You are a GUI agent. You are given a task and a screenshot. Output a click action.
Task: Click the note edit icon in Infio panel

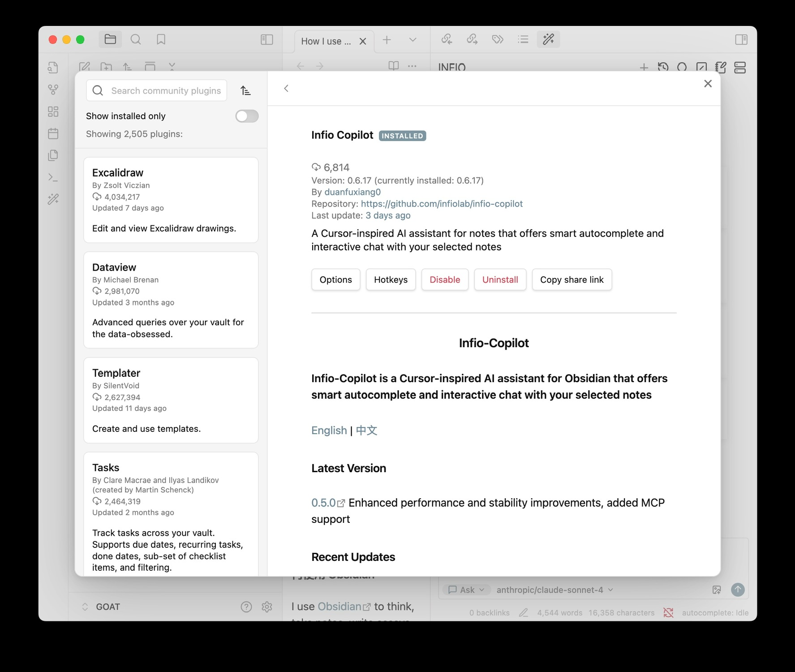point(721,67)
